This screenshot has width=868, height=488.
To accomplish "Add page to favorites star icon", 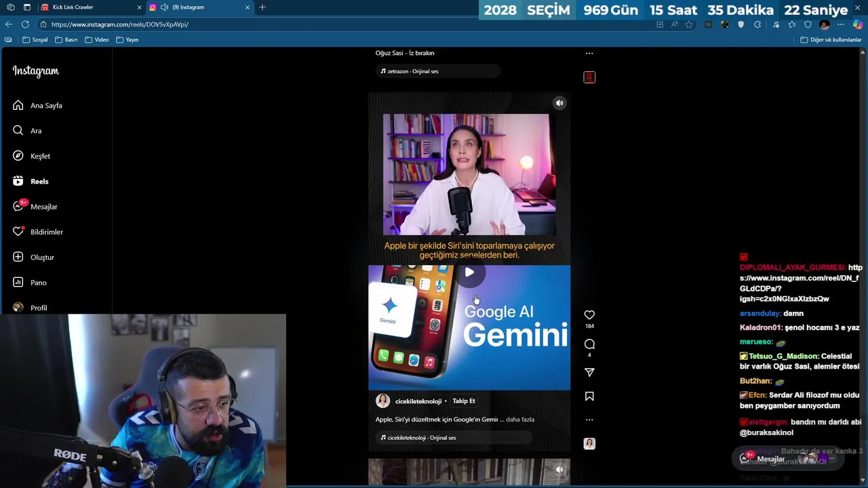I will click(690, 24).
